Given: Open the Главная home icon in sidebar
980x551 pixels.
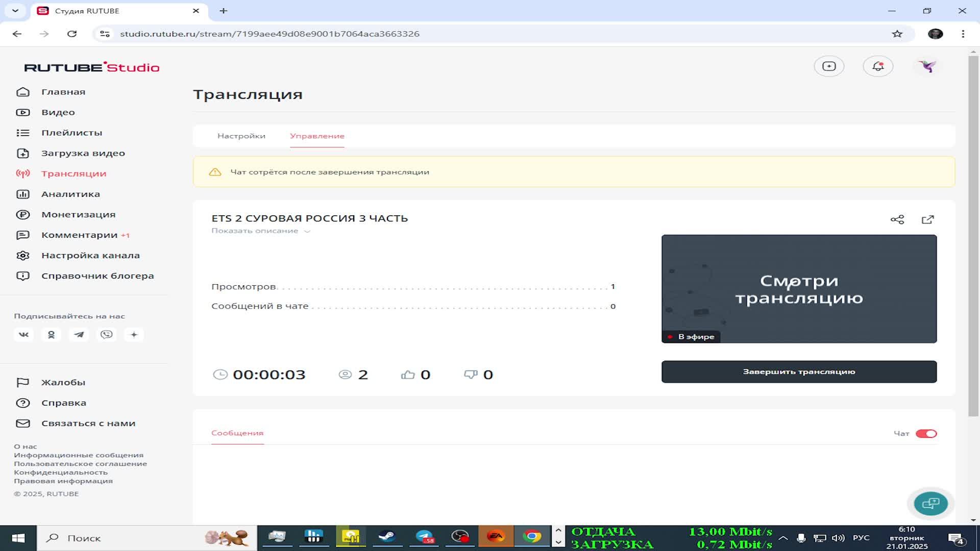Looking at the screenshot, I should (x=23, y=92).
